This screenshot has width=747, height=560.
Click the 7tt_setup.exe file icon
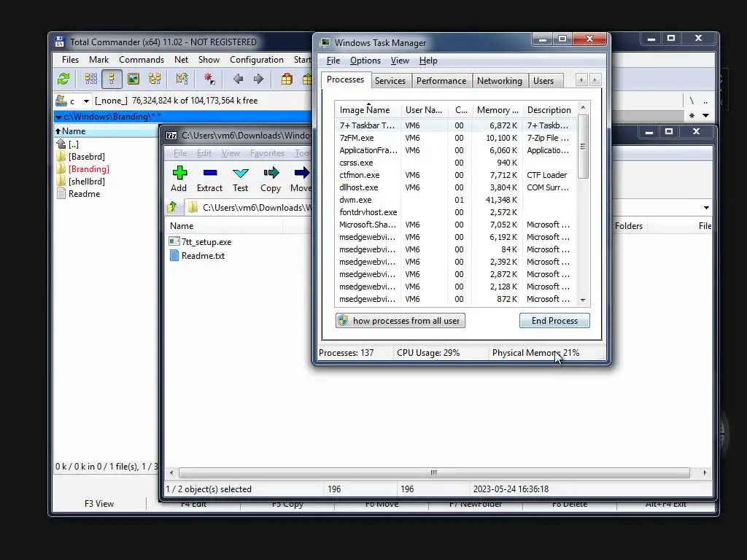tap(174, 241)
